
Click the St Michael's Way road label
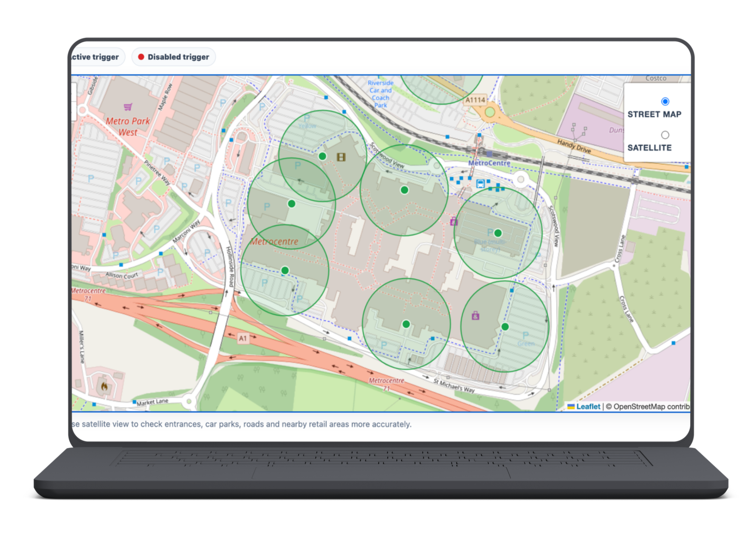(454, 386)
